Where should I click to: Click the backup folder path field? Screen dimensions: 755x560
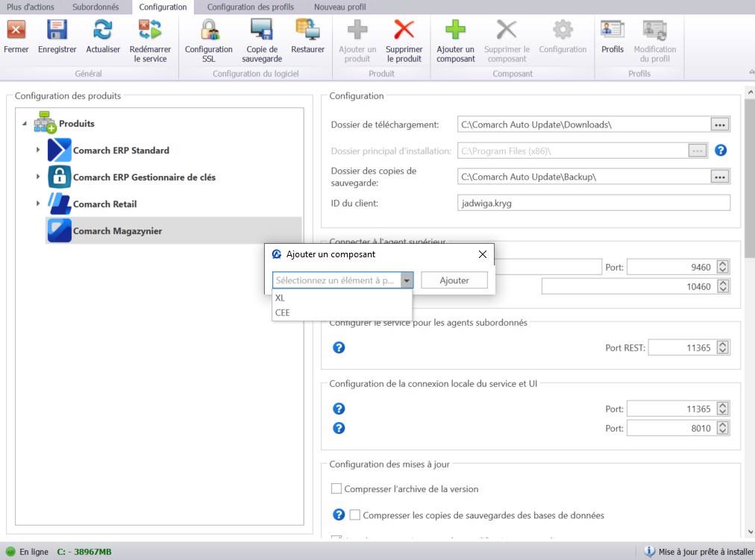click(583, 177)
